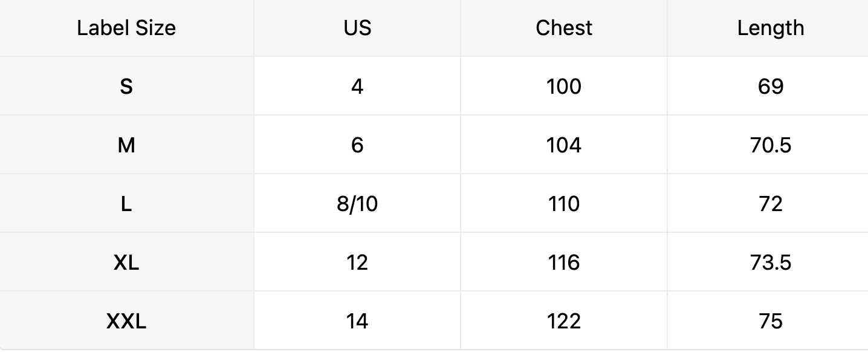Click the length value 69 cell
Viewport: 868px width, 352px height.
[771, 86]
